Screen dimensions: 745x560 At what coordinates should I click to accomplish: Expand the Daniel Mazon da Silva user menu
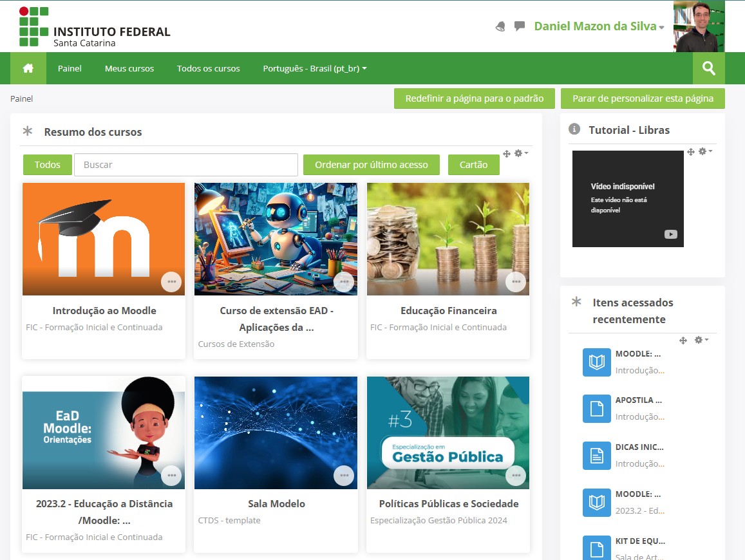click(x=599, y=26)
